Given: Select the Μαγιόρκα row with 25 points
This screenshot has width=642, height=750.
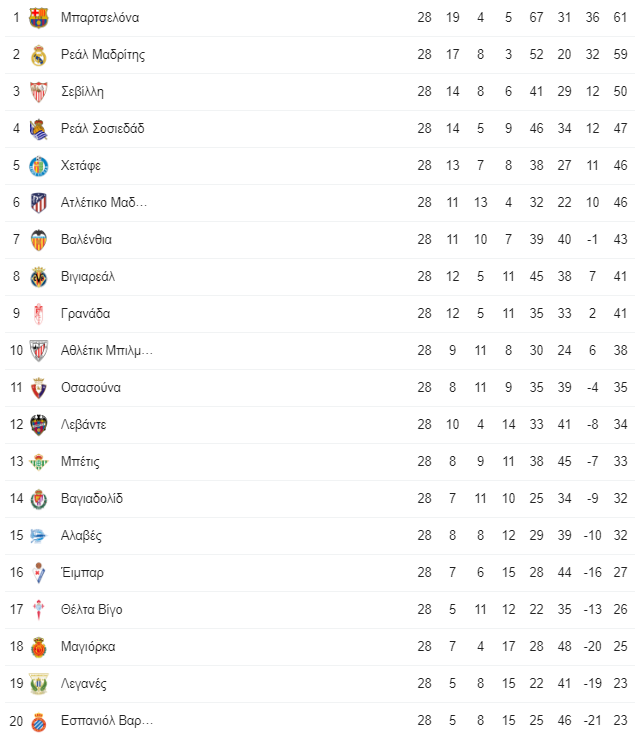Looking at the screenshot, I should [320, 647].
